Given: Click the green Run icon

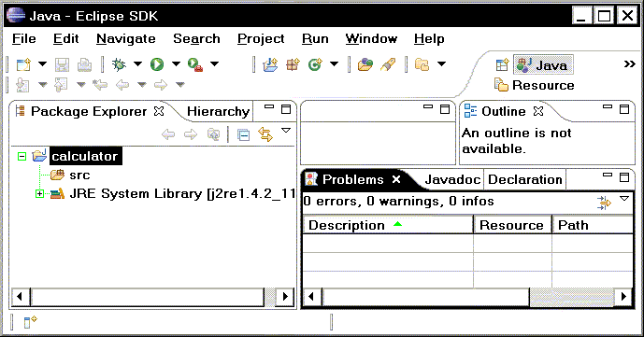Looking at the screenshot, I should pos(157,64).
